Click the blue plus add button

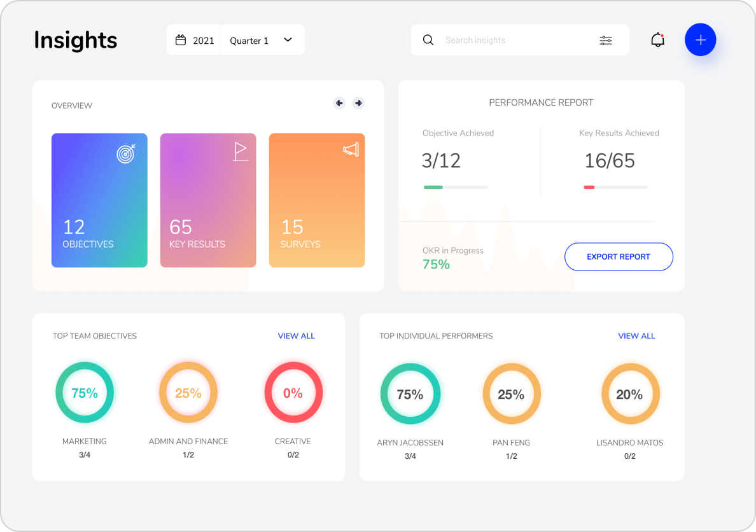click(x=700, y=40)
